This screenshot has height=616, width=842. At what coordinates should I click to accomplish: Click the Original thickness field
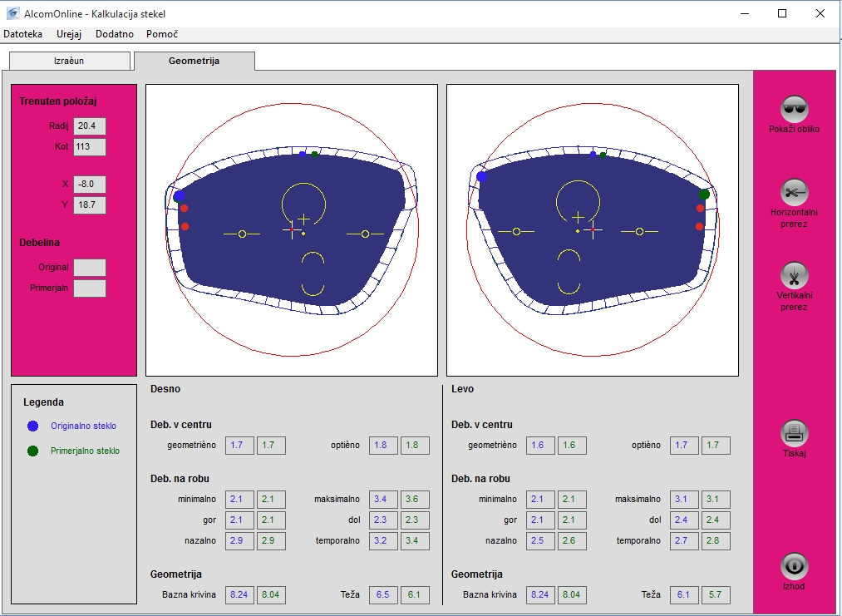coord(89,268)
